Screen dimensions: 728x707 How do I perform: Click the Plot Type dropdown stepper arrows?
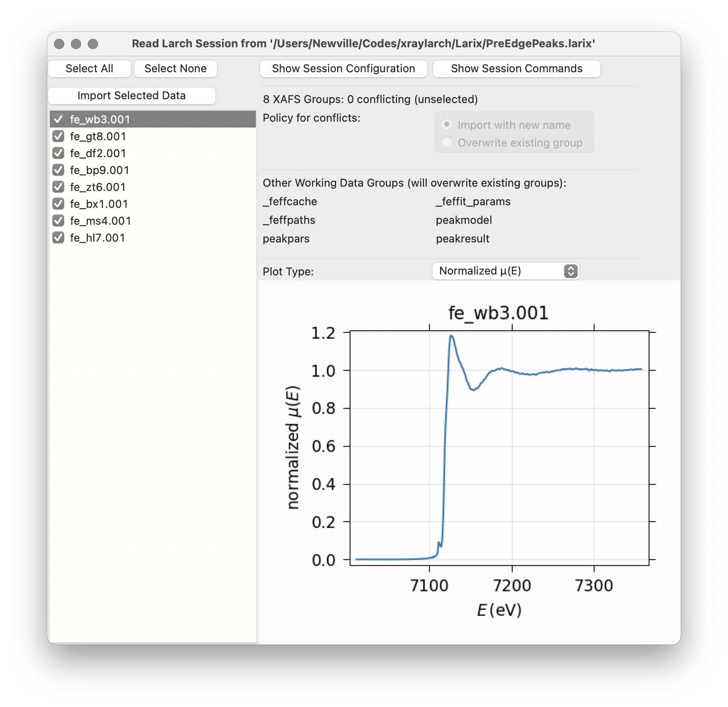570,271
